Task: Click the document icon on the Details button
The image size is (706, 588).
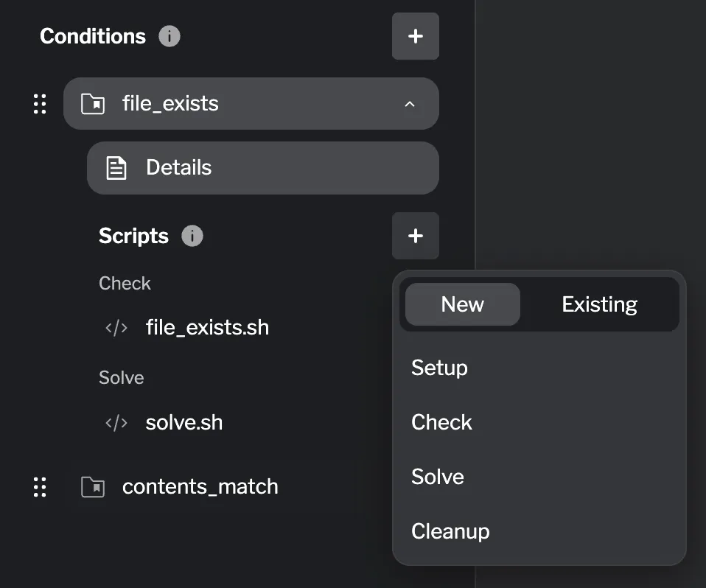Action: [116, 167]
